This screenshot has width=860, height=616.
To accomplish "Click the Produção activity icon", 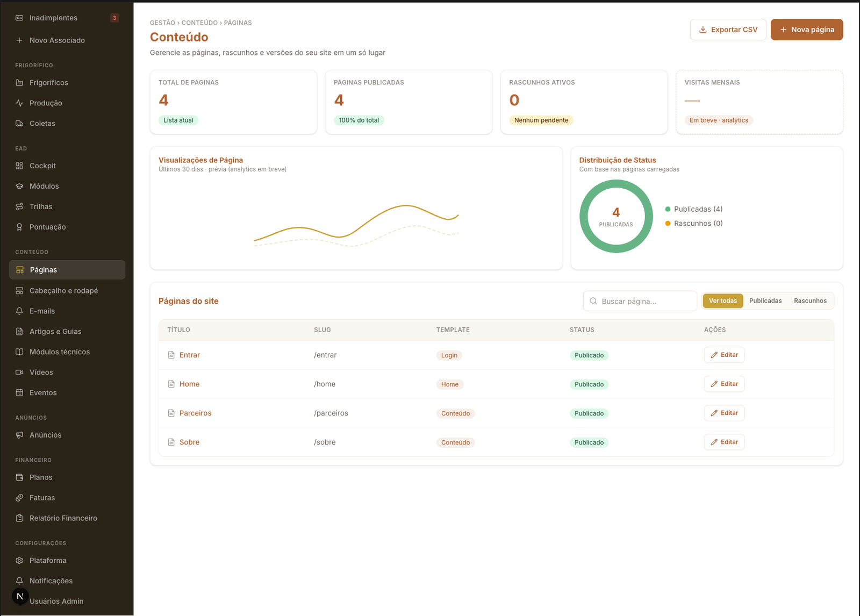I will coord(19,103).
